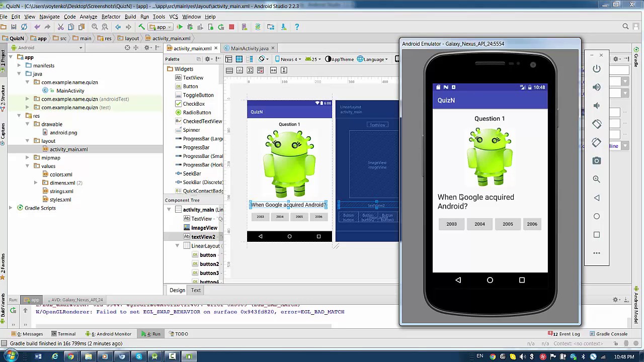This screenshot has width=644, height=362.
Task: Click the emulator Volume Down icon
Action: tap(597, 106)
